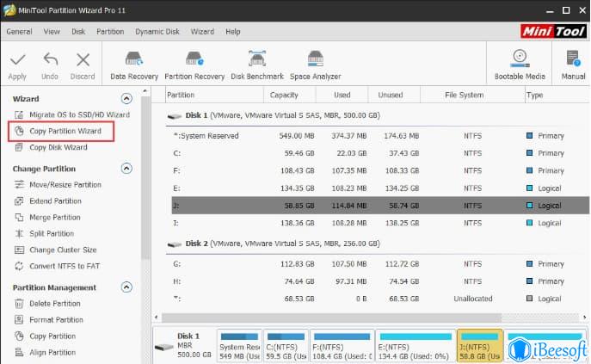Collapse the Wizard section
Screen dimensions: 591x364
pos(126,98)
